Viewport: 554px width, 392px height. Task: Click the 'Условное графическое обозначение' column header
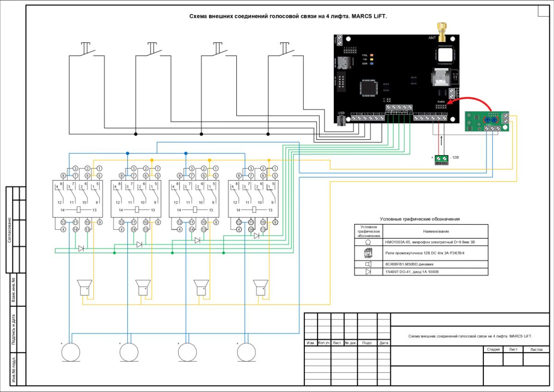tap(368, 231)
